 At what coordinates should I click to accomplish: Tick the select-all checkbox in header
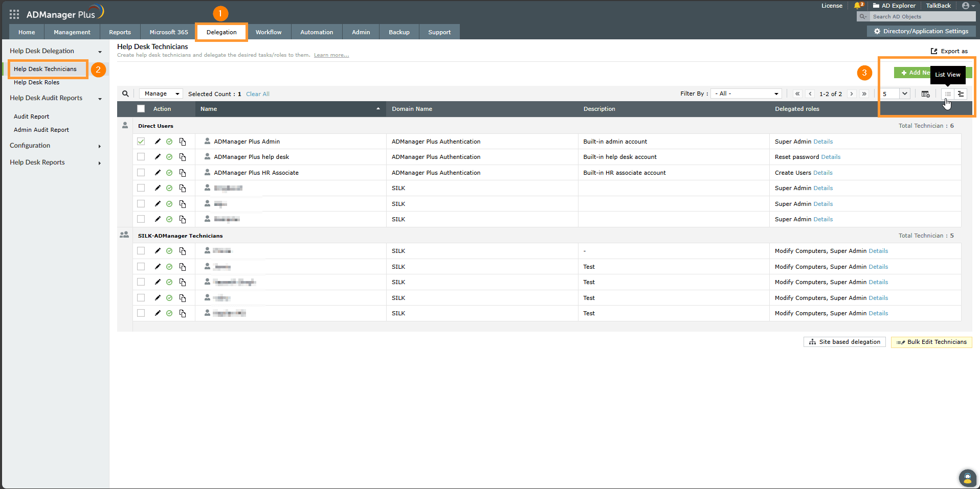141,109
